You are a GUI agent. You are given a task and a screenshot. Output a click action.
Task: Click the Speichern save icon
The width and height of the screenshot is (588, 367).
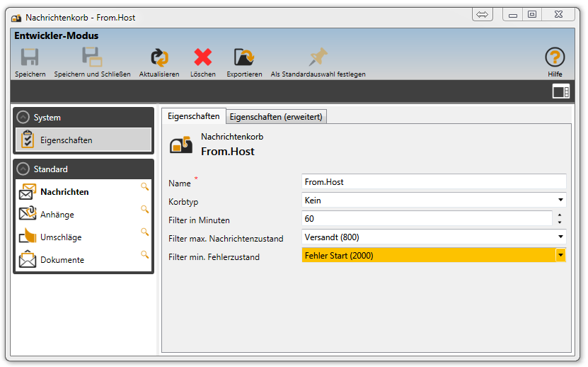tap(30, 58)
